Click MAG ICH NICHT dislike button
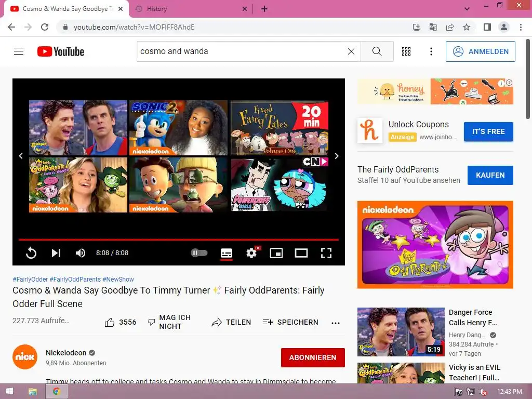The height and width of the screenshot is (399, 532). (169, 322)
